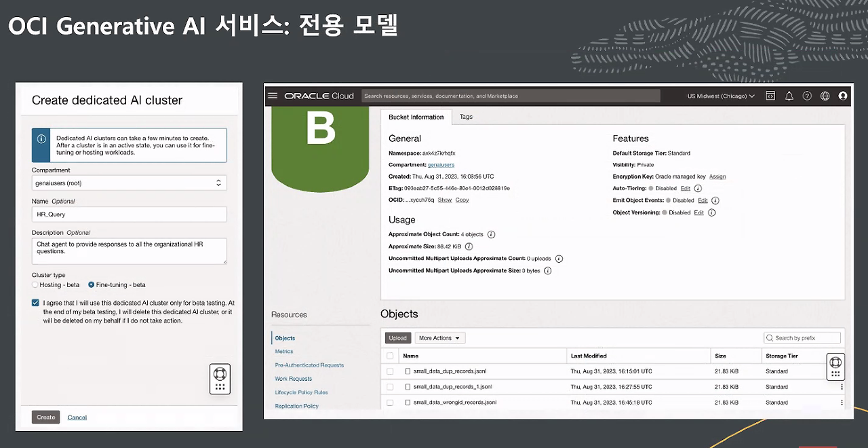Viewport: 868px width, 448px height.
Task: Open the More Actions dropdown
Action: tap(439, 337)
